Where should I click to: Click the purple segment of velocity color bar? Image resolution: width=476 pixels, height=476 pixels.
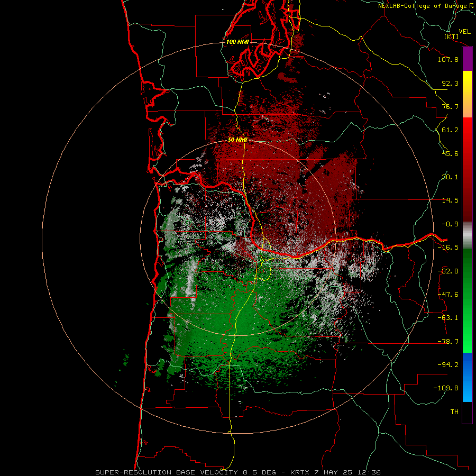[467, 59]
